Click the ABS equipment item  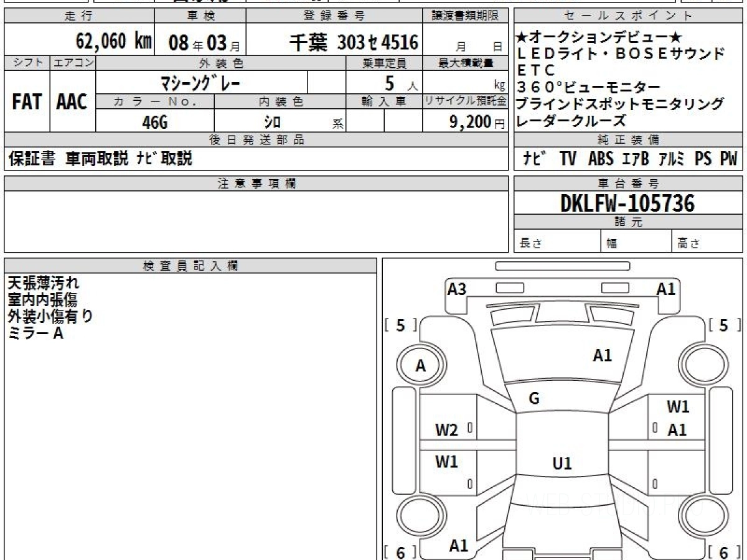pos(601,159)
